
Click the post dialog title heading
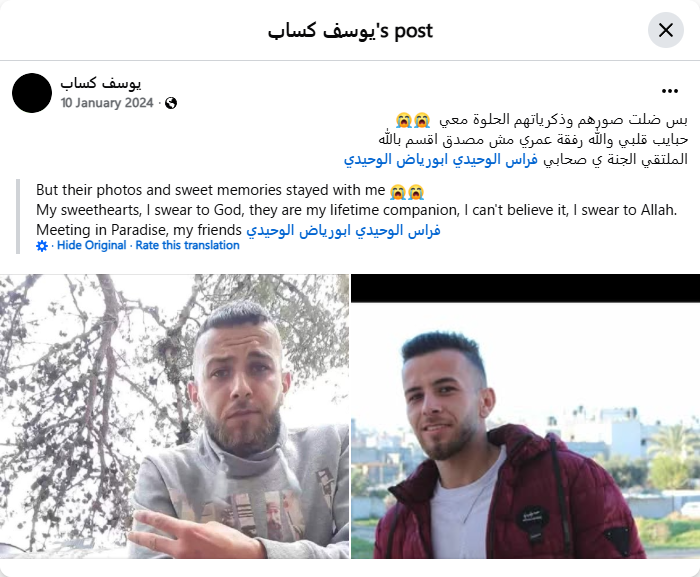350,31
